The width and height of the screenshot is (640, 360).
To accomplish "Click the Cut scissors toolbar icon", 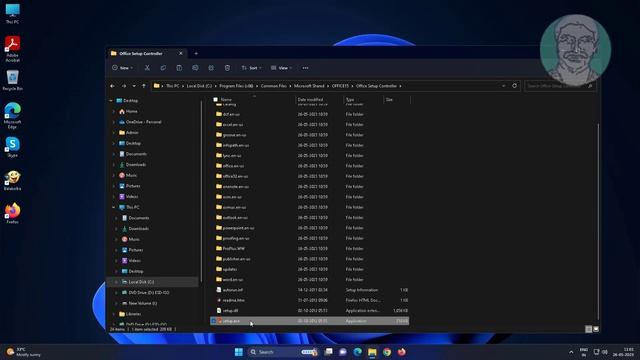I will [x=147, y=68].
